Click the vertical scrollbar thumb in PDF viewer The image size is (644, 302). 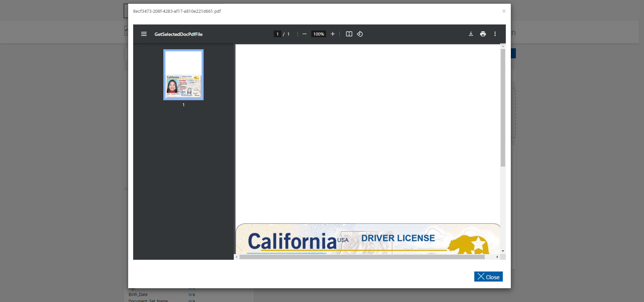[x=503, y=108]
